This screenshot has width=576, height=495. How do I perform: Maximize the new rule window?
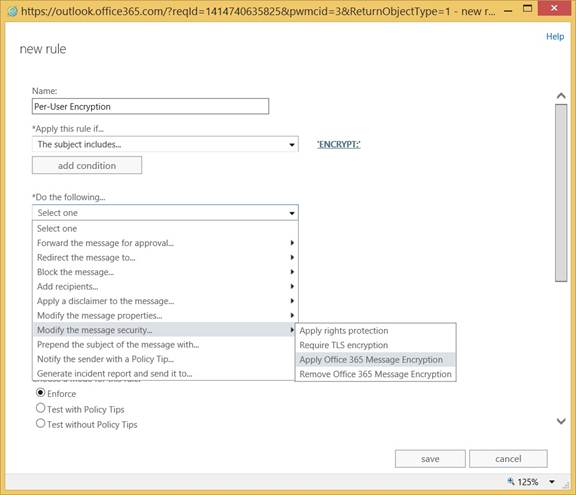coord(528,9)
